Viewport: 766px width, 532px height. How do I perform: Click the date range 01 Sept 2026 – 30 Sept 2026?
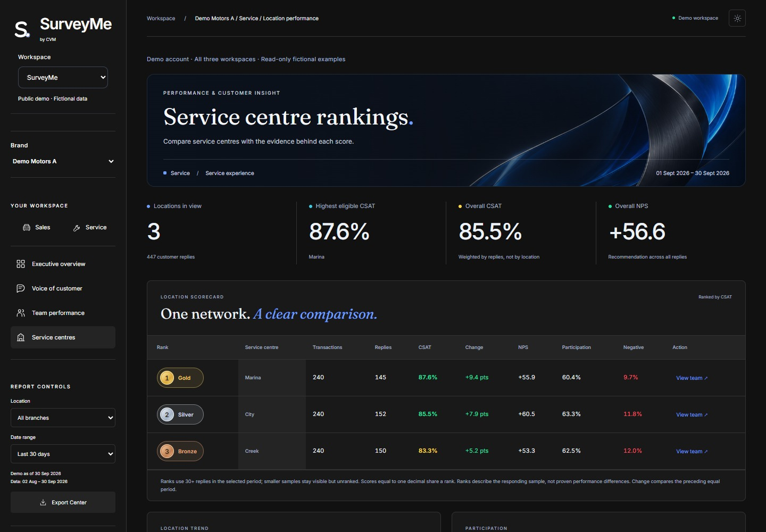(693, 173)
